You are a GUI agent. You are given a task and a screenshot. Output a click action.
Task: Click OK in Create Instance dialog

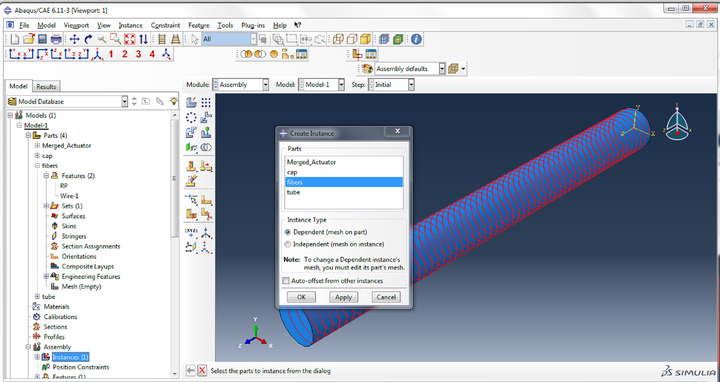(x=301, y=297)
